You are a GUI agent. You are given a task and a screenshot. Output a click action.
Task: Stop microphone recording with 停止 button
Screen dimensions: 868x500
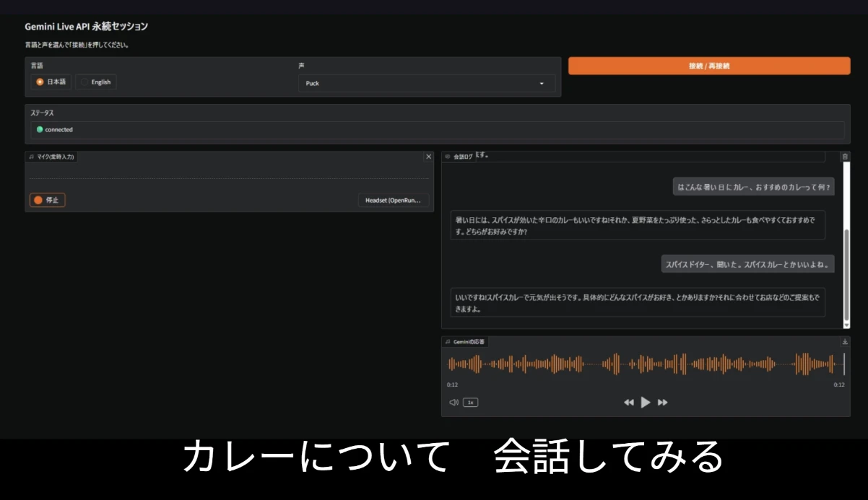pos(48,200)
